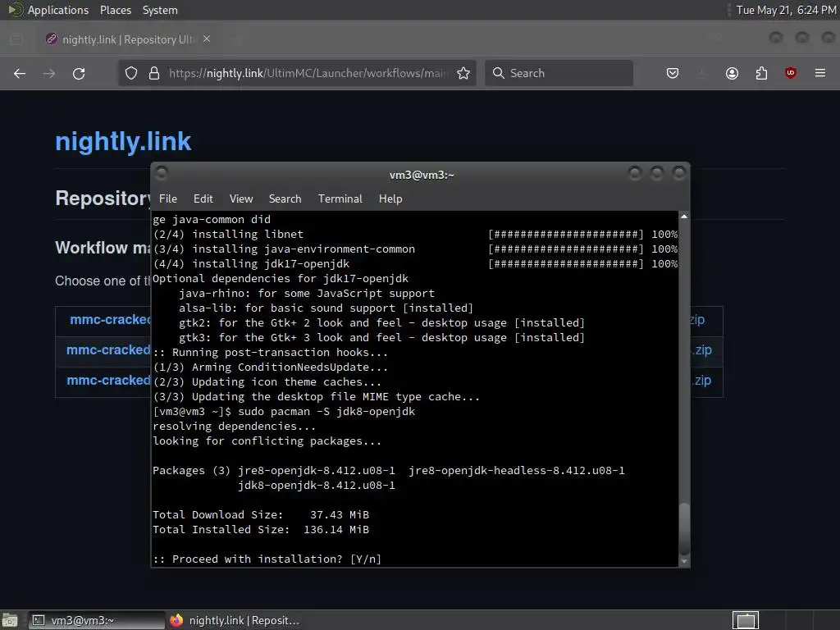Show site security padlock info
The height and width of the screenshot is (630, 840).
153,73
